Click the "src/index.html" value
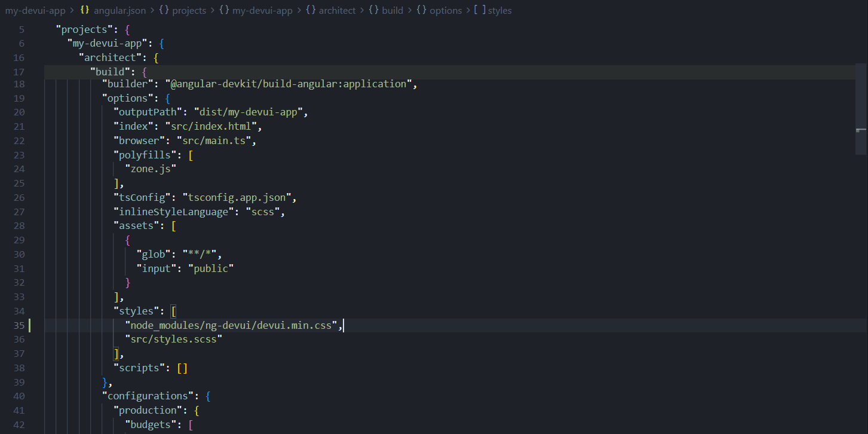 (212, 127)
